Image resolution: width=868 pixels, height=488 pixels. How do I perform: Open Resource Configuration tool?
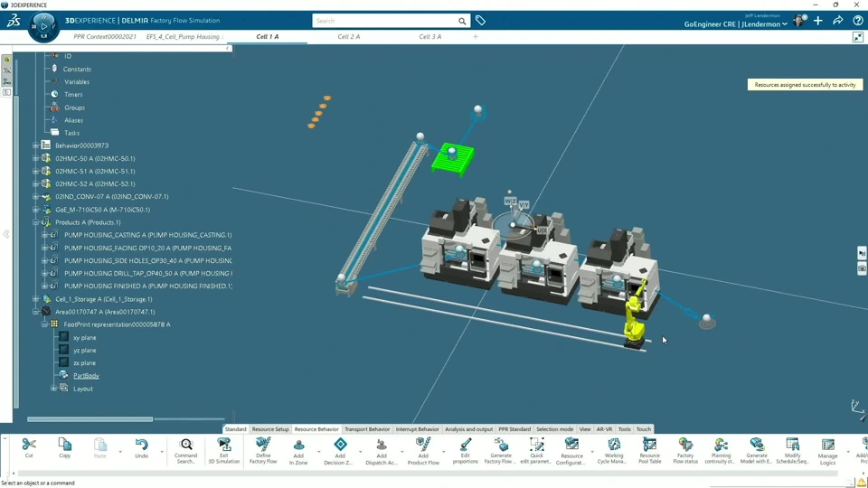click(x=571, y=451)
